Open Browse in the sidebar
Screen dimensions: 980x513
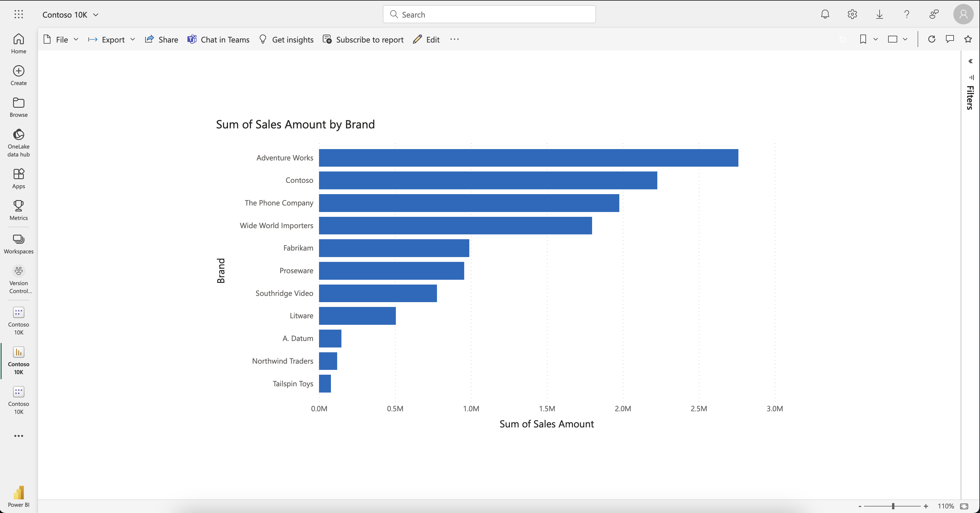click(x=19, y=107)
